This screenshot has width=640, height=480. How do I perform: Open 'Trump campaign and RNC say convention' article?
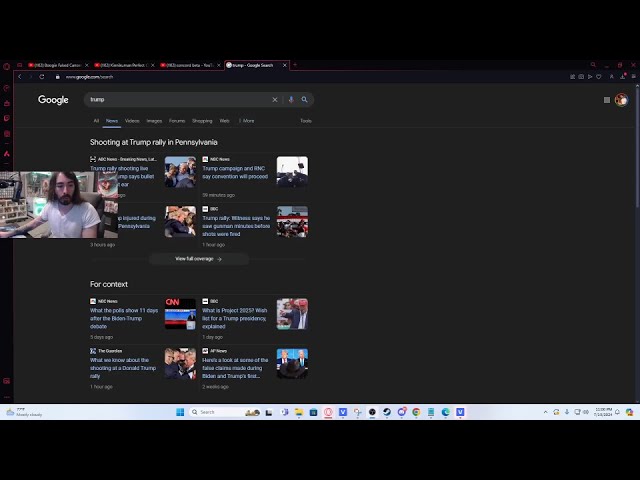pyautogui.click(x=235, y=173)
